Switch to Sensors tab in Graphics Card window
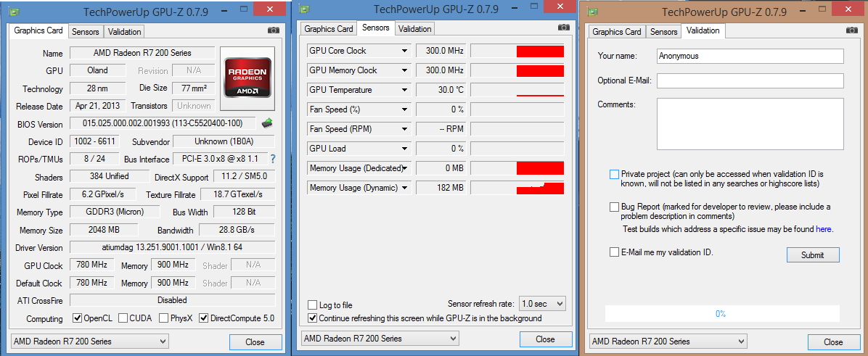The width and height of the screenshot is (868, 356). [x=86, y=31]
